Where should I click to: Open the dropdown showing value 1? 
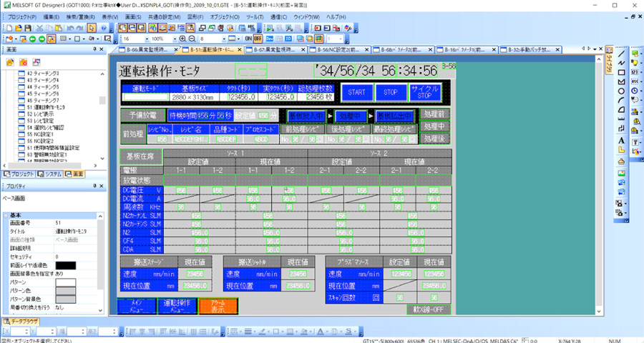point(341,39)
